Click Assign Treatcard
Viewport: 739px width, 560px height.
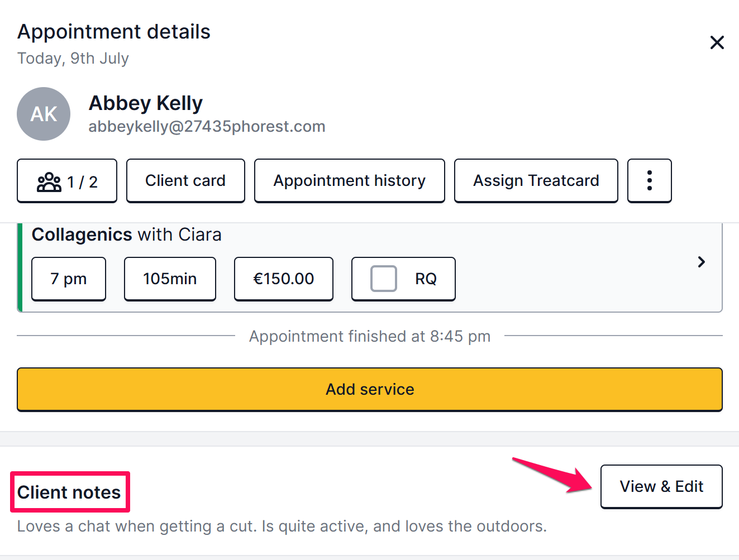tap(536, 181)
